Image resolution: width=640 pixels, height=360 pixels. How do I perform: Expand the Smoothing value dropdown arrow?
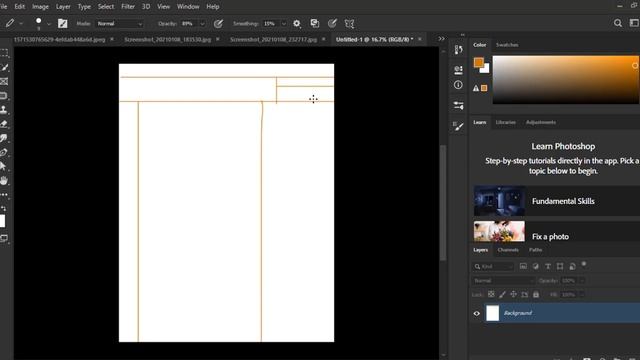click(284, 24)
